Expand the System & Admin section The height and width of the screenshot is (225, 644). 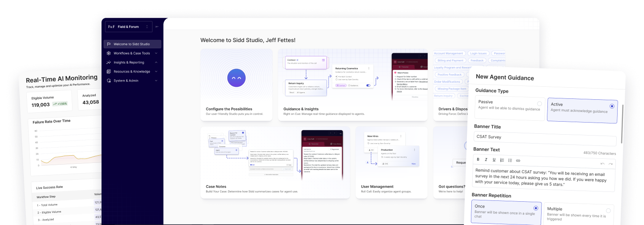click(132, 81)
